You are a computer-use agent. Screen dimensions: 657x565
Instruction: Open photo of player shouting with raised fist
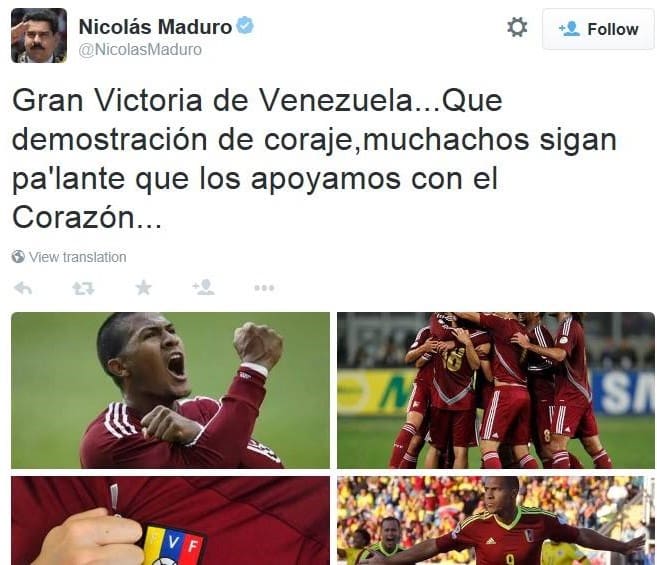tap(171, 390)
